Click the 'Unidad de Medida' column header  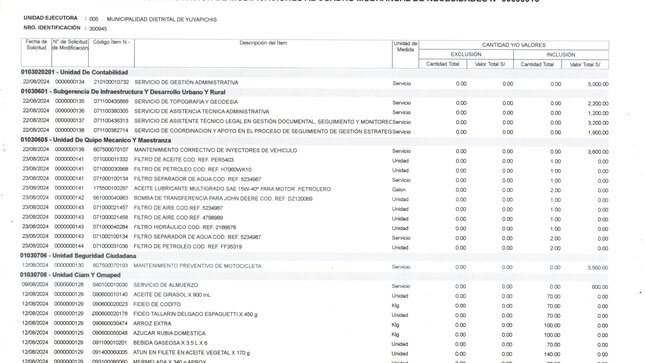pos(405,47)
